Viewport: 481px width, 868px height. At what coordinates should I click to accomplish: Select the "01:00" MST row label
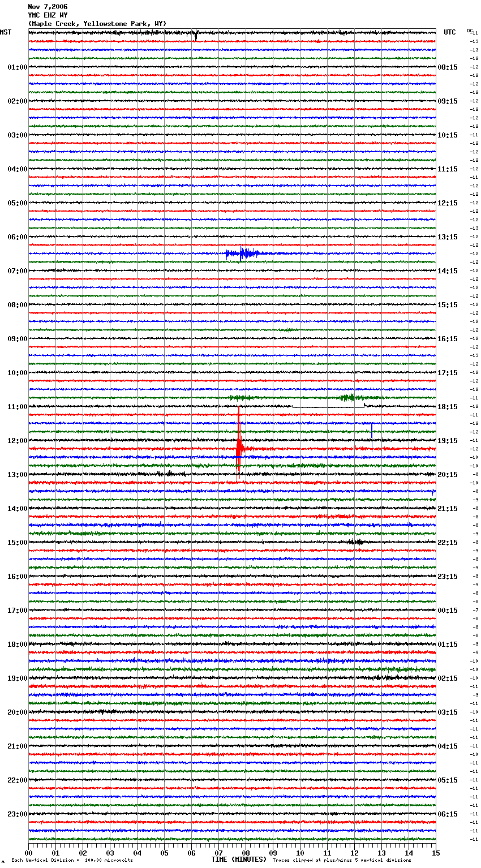[x=17, y=67]
